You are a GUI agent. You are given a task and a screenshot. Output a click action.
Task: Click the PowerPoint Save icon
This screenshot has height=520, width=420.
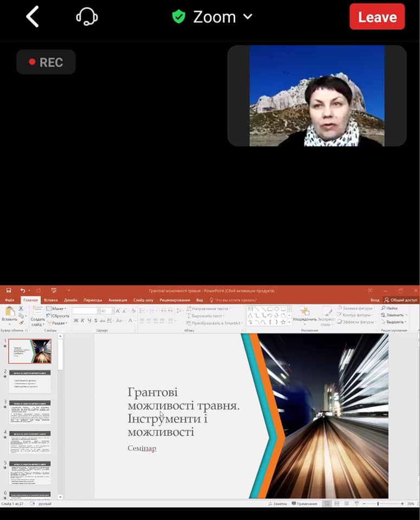9,291
